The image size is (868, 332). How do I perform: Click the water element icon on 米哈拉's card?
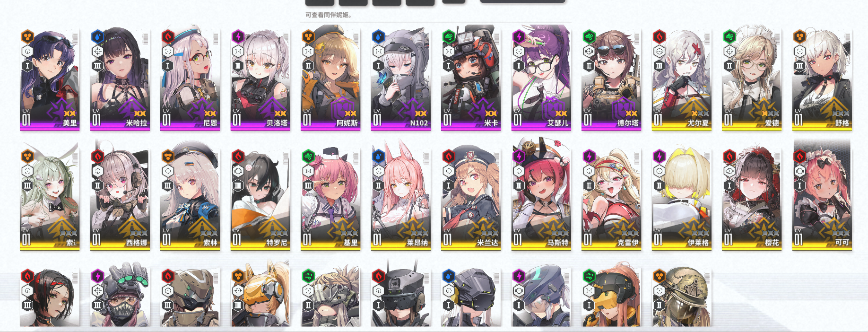coord(97,36)
